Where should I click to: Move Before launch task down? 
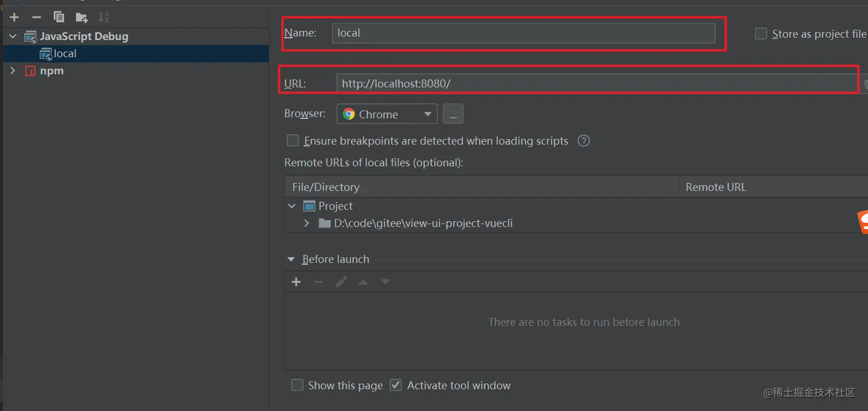tap(386, 282)
